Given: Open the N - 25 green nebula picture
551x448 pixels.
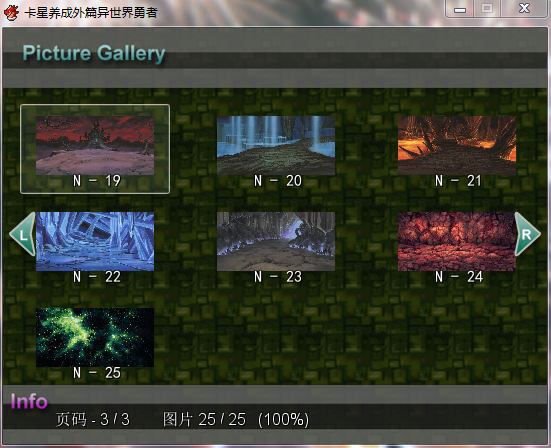Looking at the screenshot, I should [95, 337].
